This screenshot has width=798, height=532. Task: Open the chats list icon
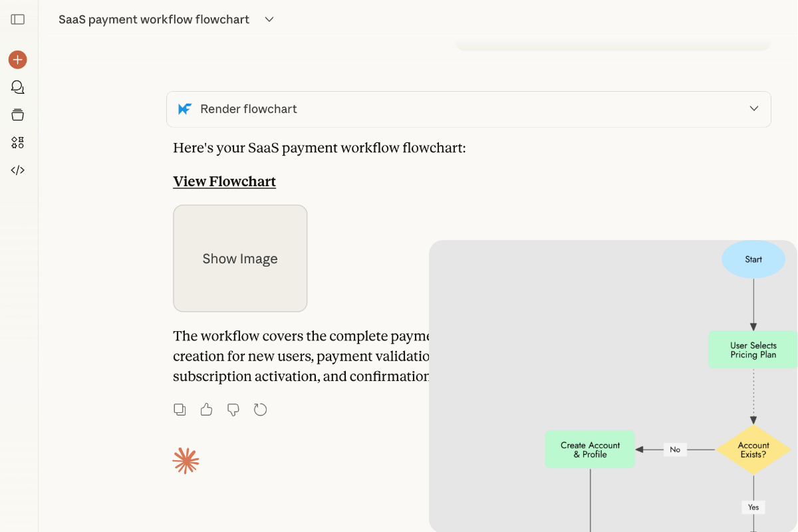[18, 87]
